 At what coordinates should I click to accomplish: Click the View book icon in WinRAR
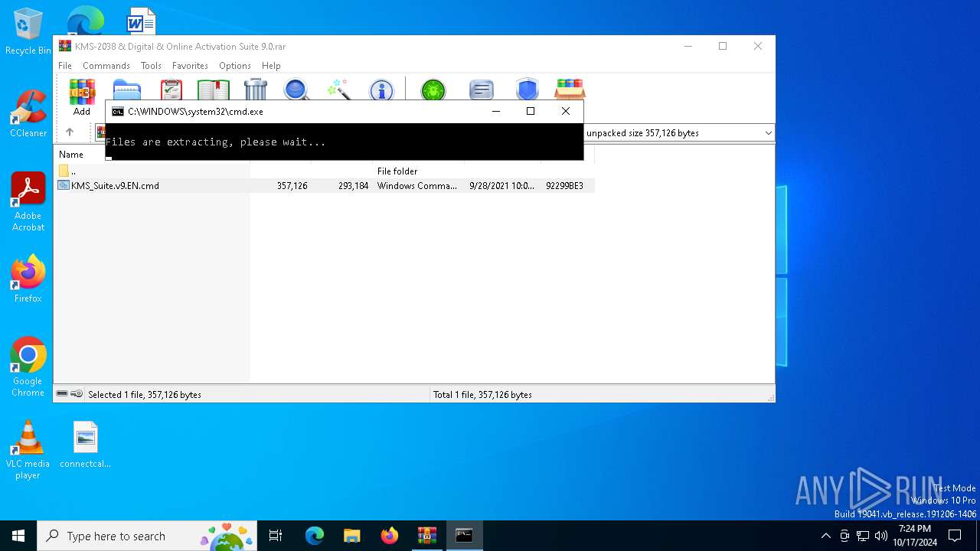coord(214,90)
